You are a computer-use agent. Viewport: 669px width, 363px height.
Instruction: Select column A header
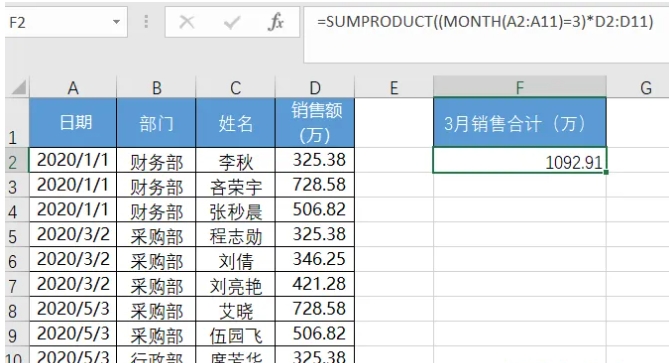click(x=73, y=87)
